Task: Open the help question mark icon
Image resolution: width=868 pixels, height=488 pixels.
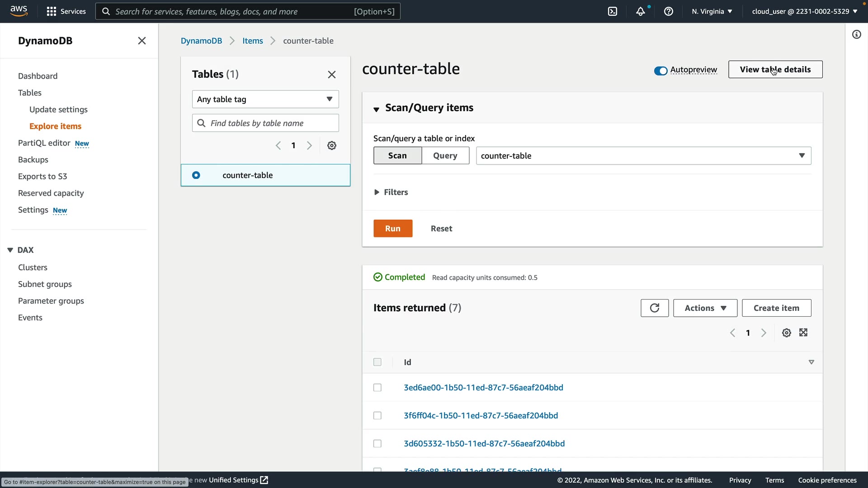Action: (669, 11)
